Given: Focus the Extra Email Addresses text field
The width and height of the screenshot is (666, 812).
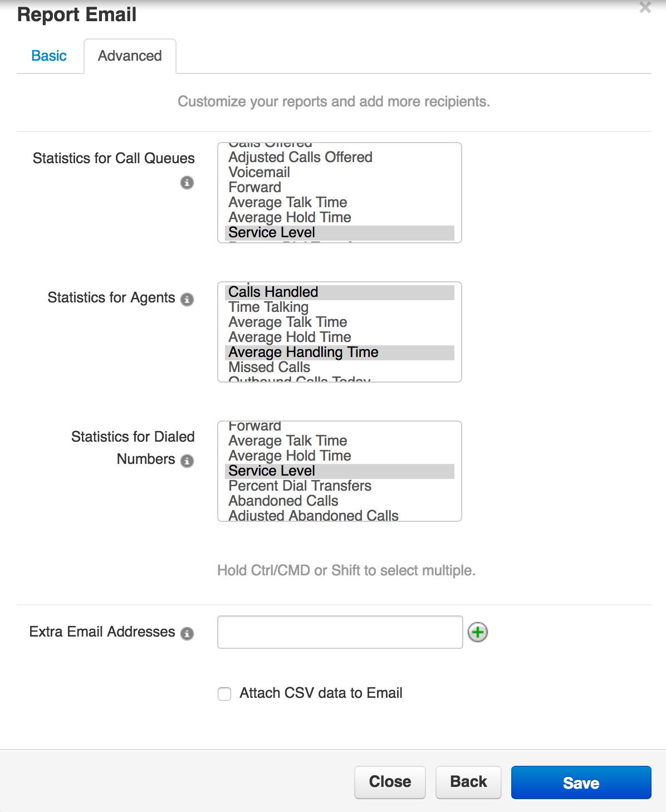Looking at the screenshot, I should (340, 632).
